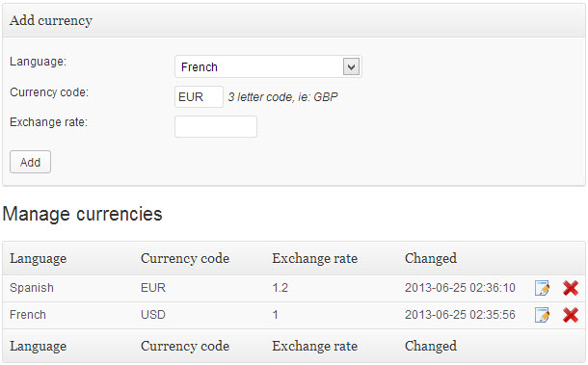Click the 'Language:' form label
The image size is (588, 365).
(38, 62)
